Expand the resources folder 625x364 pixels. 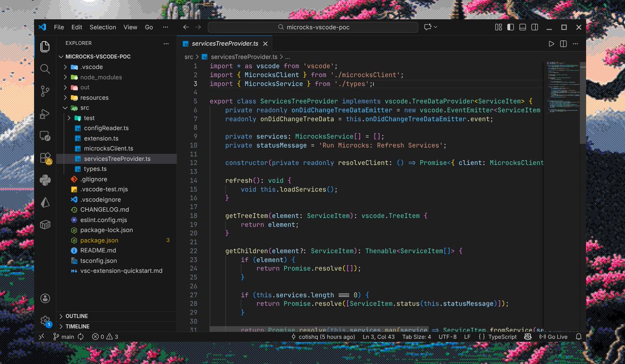(65, 97)
